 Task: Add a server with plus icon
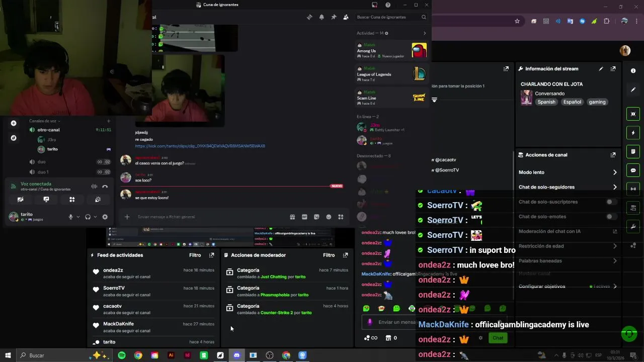click(14, 123)
